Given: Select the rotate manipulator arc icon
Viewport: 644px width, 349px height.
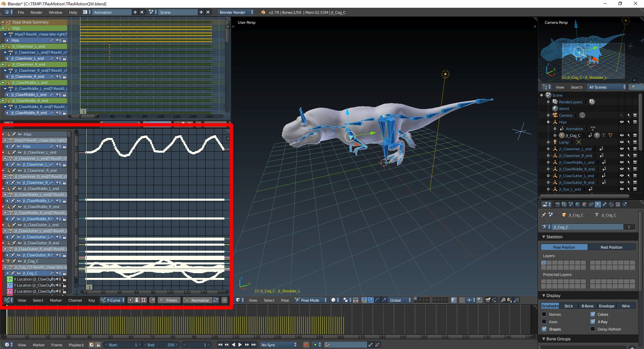Looking at the screenshot, I should (x=377, y=300).
